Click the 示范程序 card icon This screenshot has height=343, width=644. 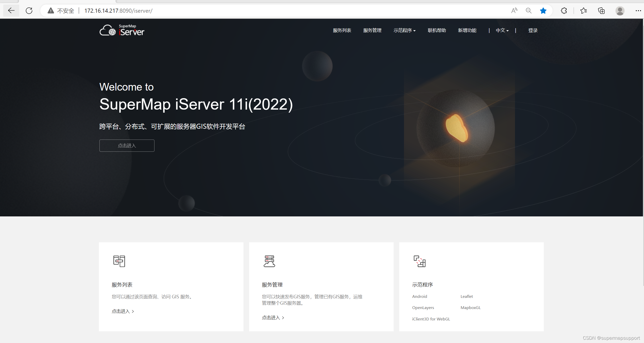pyautogui.click(x=420, y=261)
